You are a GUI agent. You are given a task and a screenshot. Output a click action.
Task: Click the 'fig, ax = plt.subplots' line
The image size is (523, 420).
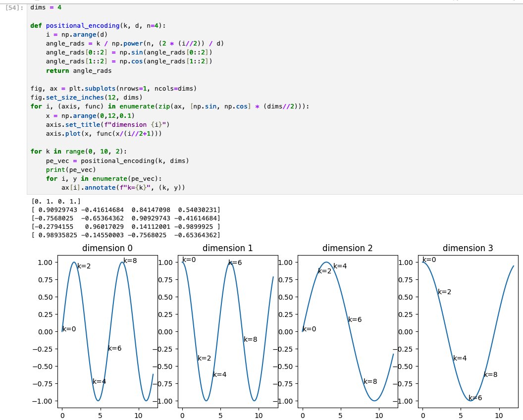click(113, 89)
